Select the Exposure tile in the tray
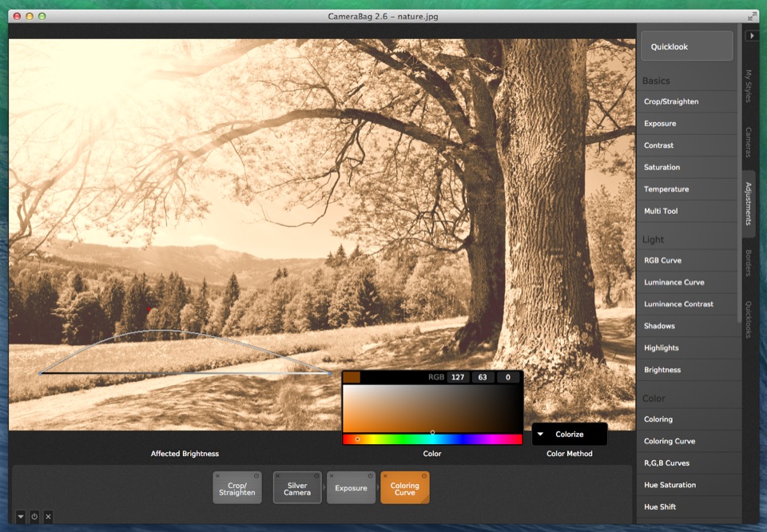The height and width of the screenshot is (532, 767). click(x=351, y=488)
